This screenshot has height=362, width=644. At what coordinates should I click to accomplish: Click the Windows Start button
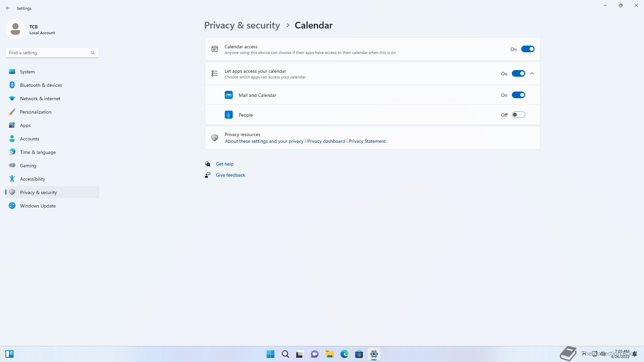[x=270, y=354]
